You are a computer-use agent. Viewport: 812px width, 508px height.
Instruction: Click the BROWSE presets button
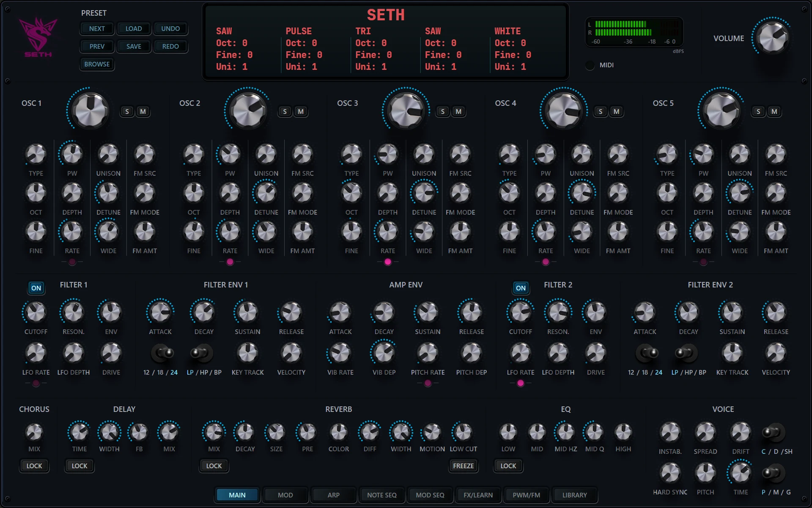pos(97,64)
